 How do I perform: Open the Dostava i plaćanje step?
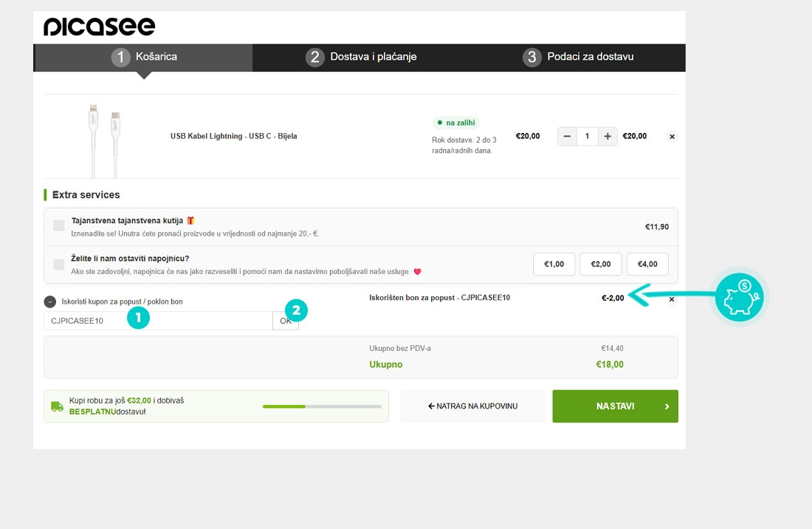[x=361, y=57]
